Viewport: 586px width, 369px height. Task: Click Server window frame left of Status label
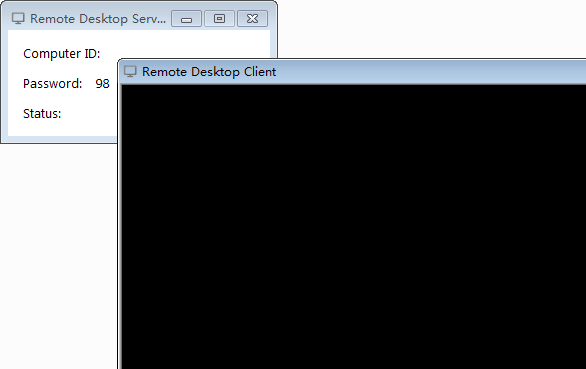point(4,113)
